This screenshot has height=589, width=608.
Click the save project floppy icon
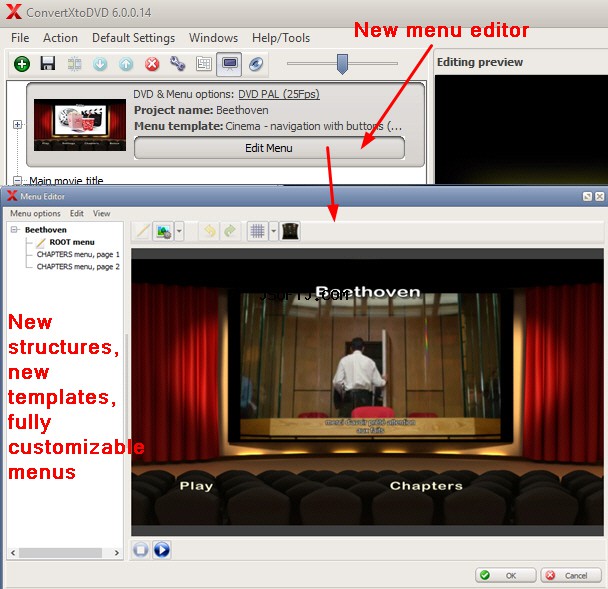48,63
